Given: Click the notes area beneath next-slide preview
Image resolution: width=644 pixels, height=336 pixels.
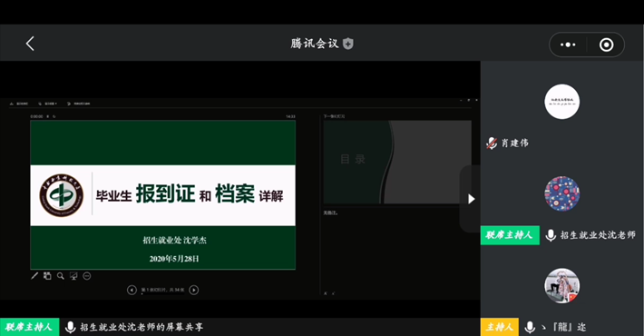Looking at the screenshot, I should click(397, 251).
